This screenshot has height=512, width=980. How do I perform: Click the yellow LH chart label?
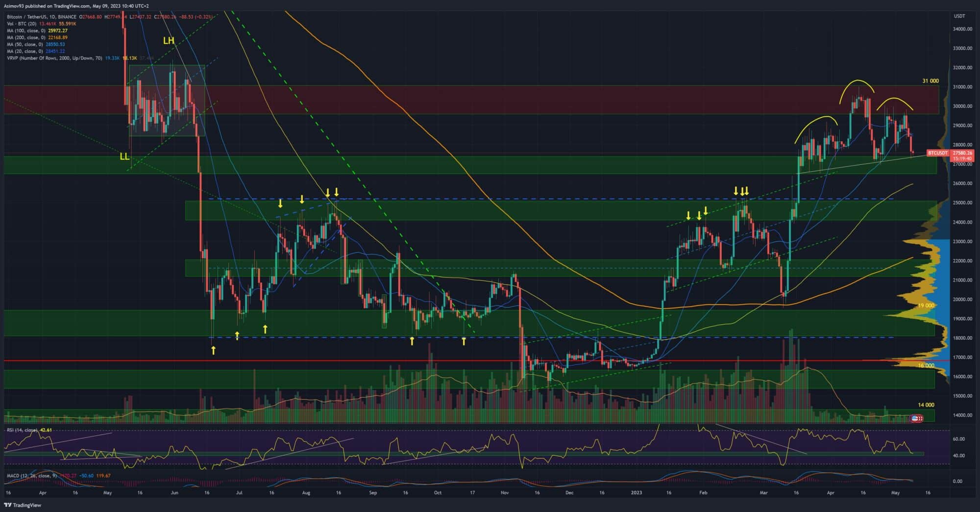(169, 41)
